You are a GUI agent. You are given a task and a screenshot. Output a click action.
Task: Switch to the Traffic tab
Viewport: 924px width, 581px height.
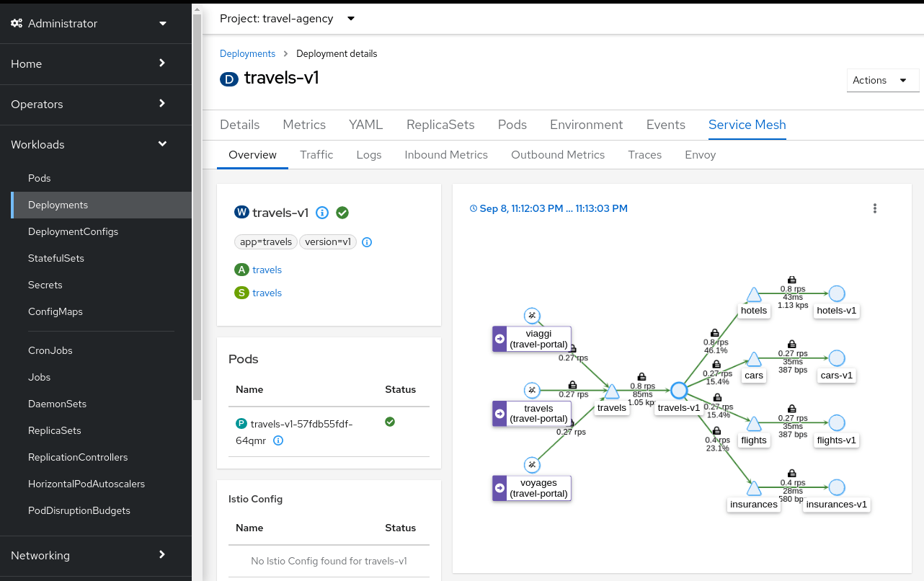[316, 154]
